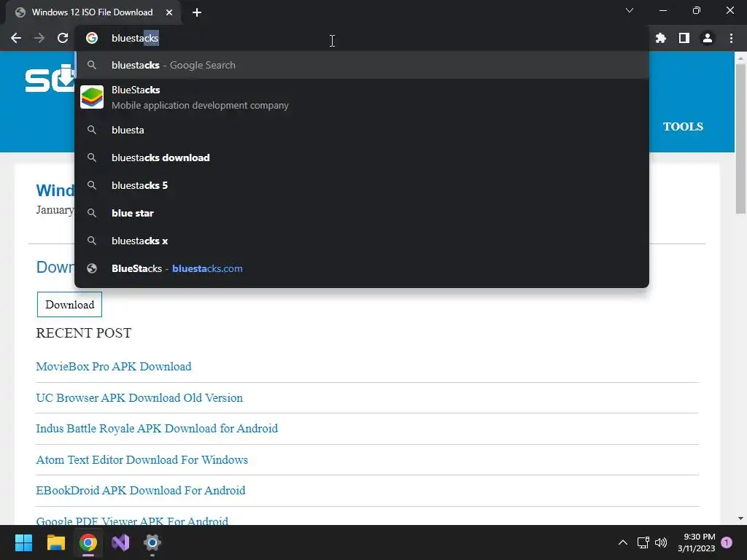Select the 'bluestacks x' suggestion
747x560 pixels.
pos(362,241)
